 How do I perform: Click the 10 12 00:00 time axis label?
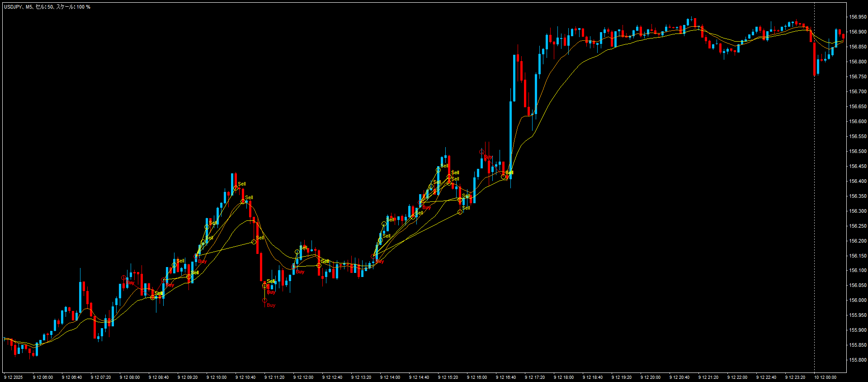click(825, 377)
